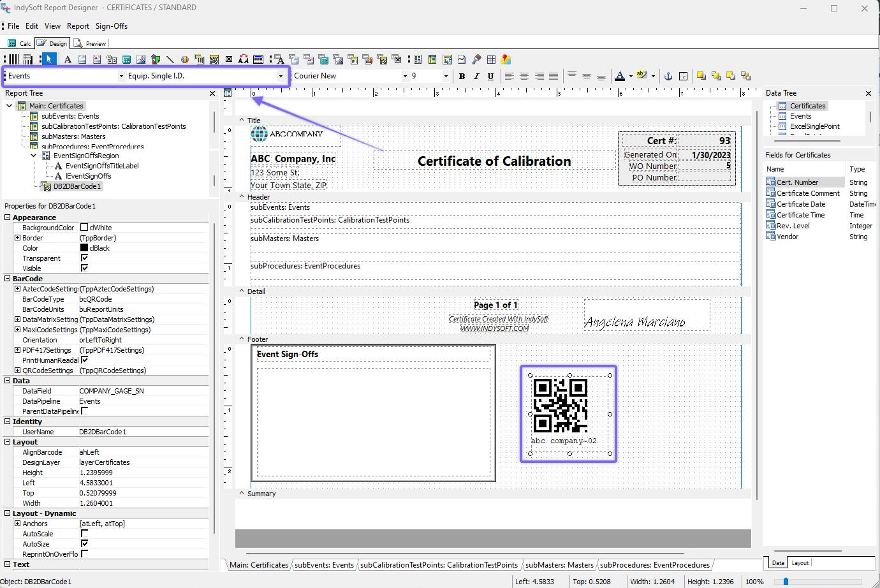Toggle the Transparent property checkbox
The image size is (880, 588).
coord(84,258)
